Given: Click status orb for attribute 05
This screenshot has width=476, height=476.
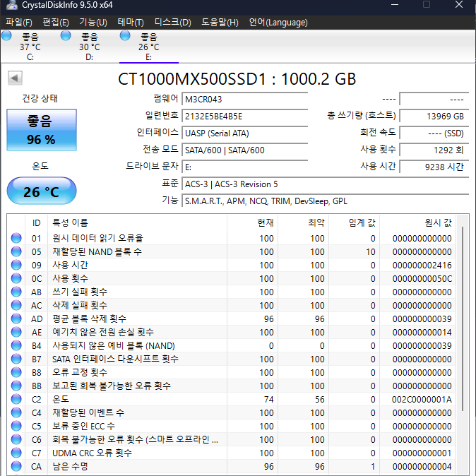Looking at the screenshot, I should (x=16, y=251).
